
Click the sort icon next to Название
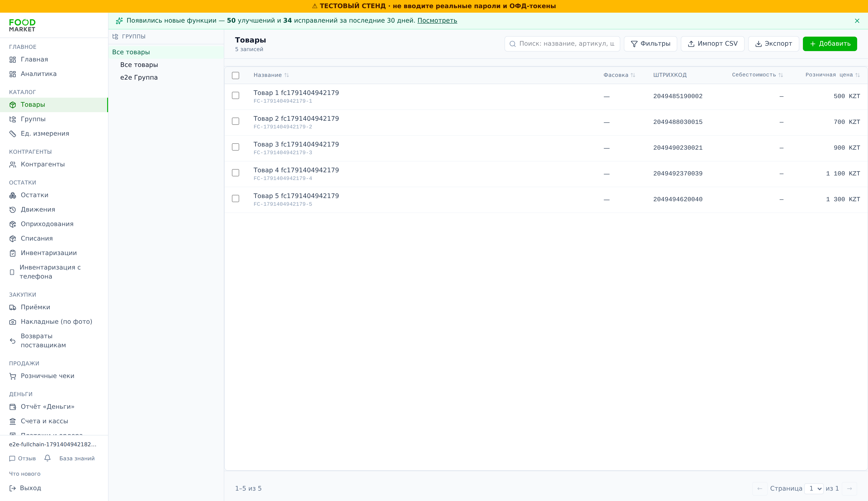(x=287, y=75)
